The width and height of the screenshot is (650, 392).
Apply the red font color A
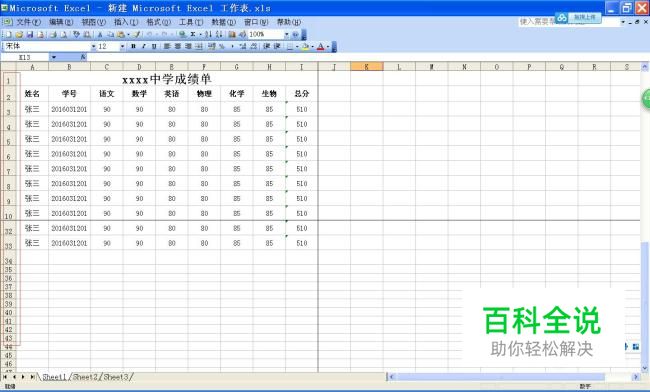click(x=320, y=46)
